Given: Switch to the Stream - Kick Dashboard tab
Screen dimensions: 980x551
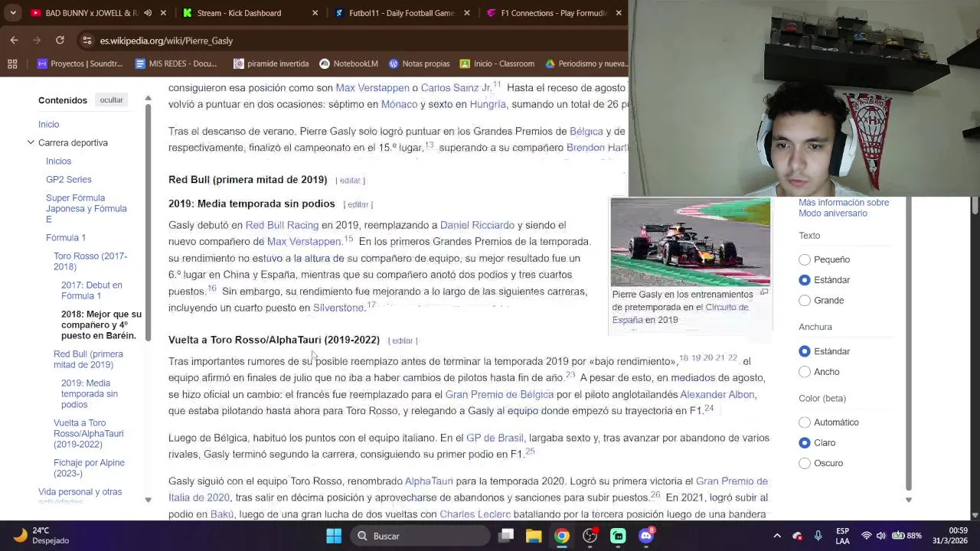Looking at the screenshot, I should (x=239, y=13).
